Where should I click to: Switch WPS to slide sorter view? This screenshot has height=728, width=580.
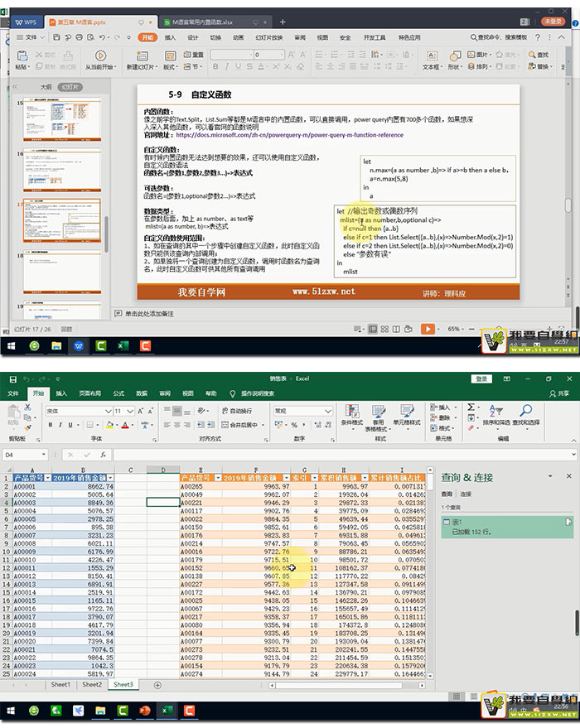(x=384, y=329)
